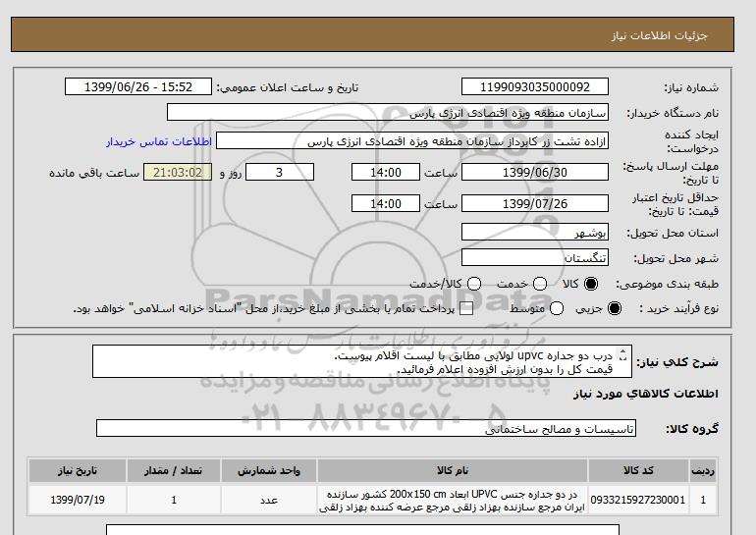The height and width of the screenshot is (535, 756).
Task: Click the کد کالا column header
Action: point(638,470)
